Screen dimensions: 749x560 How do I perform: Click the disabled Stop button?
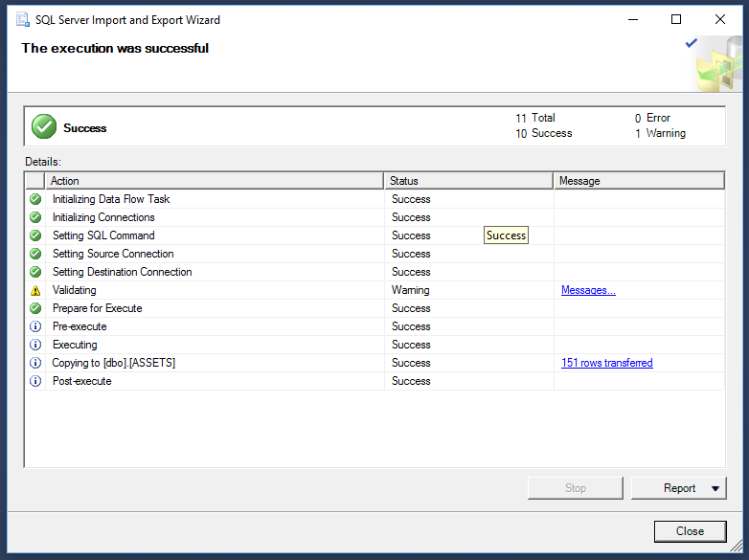tap(575, 488)
